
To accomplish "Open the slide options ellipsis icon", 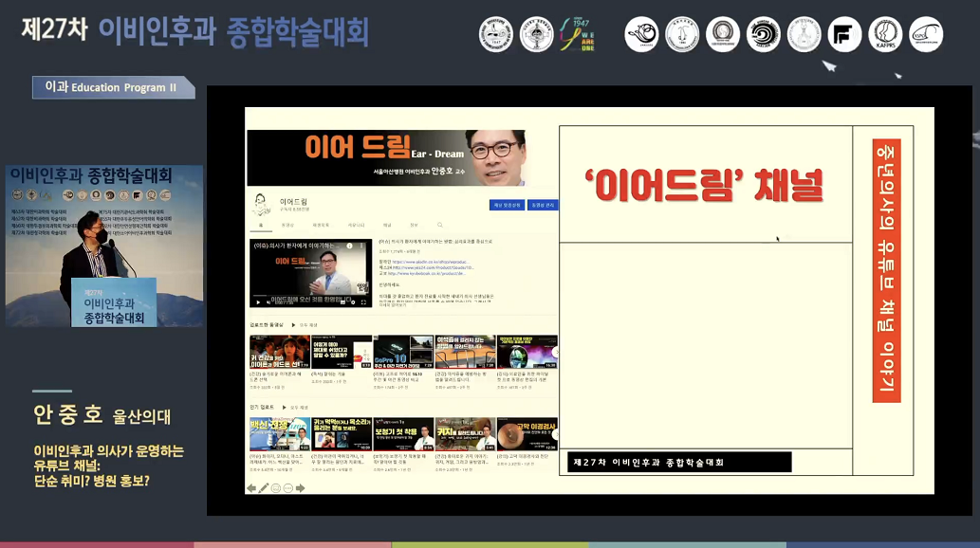I will (x=287, y=488).
